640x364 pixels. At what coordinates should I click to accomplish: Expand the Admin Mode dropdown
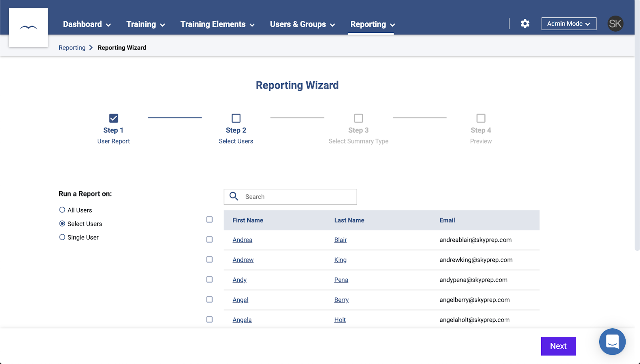[x=568, y=24]
